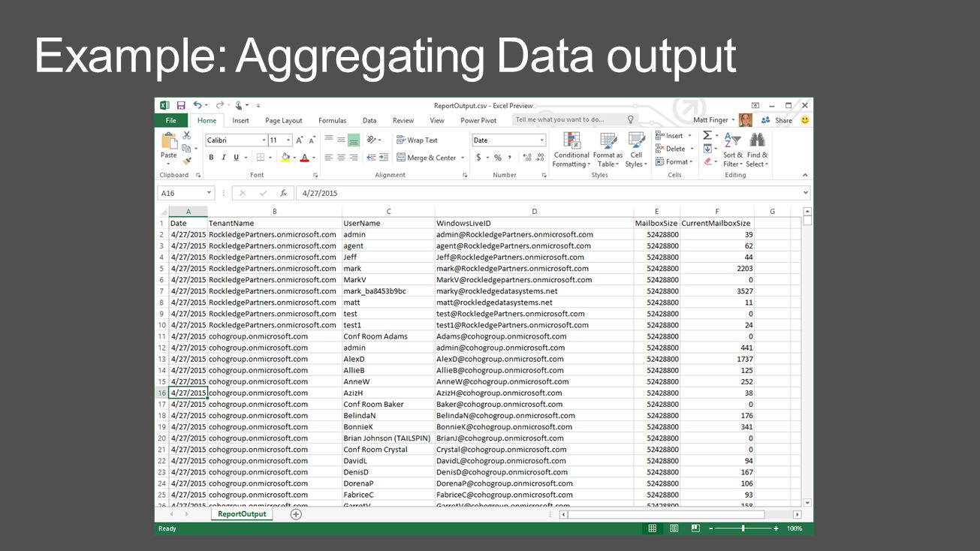Click the Delete cells button

click(674, 149)
